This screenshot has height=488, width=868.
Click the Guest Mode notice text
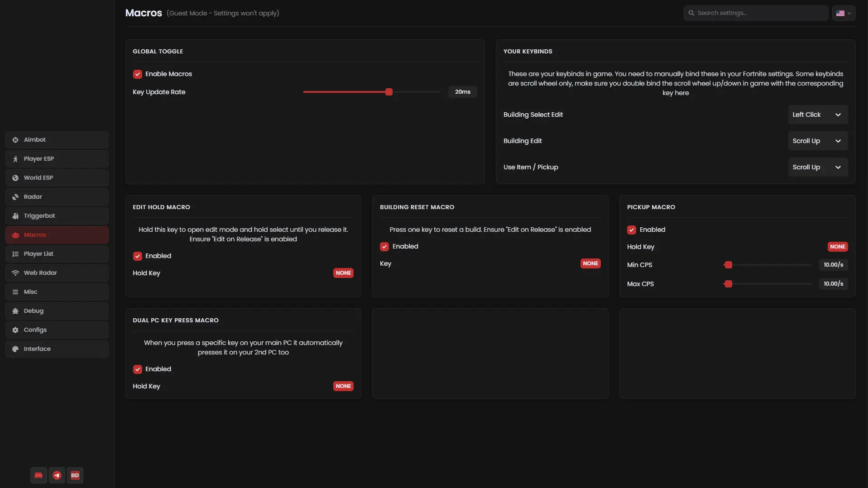pyautogui.click(x=223, y=13)
